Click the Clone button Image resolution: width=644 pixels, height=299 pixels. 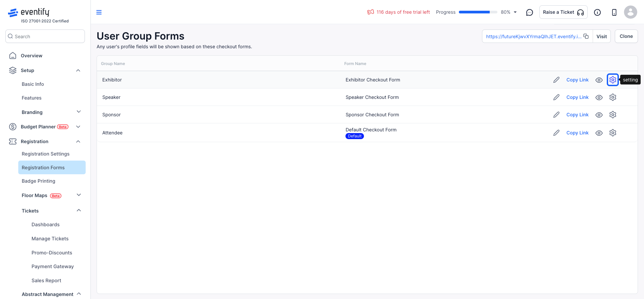tap(626, 36)
